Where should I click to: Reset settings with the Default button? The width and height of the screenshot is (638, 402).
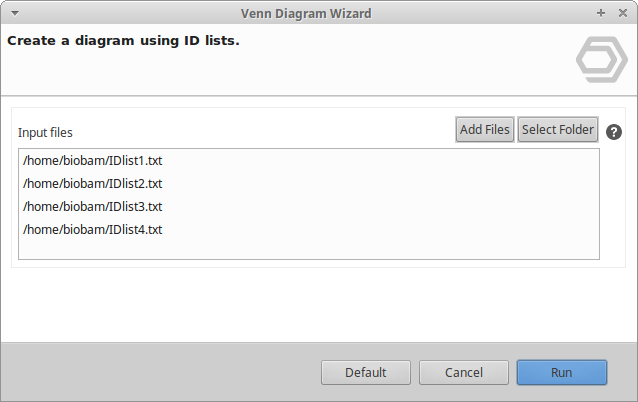coord(366,372)
